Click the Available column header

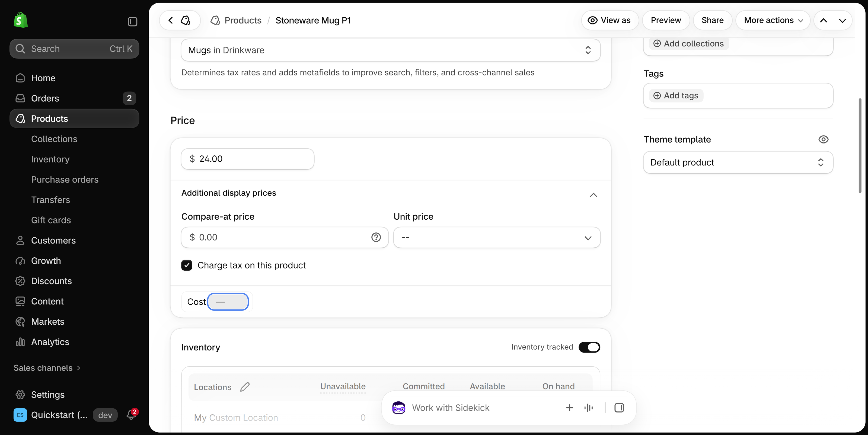(488, 387)
